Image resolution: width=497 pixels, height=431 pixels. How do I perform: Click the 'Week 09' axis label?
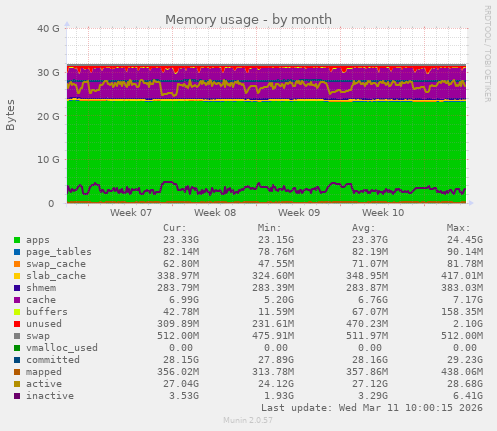click(x=299, y=213)
